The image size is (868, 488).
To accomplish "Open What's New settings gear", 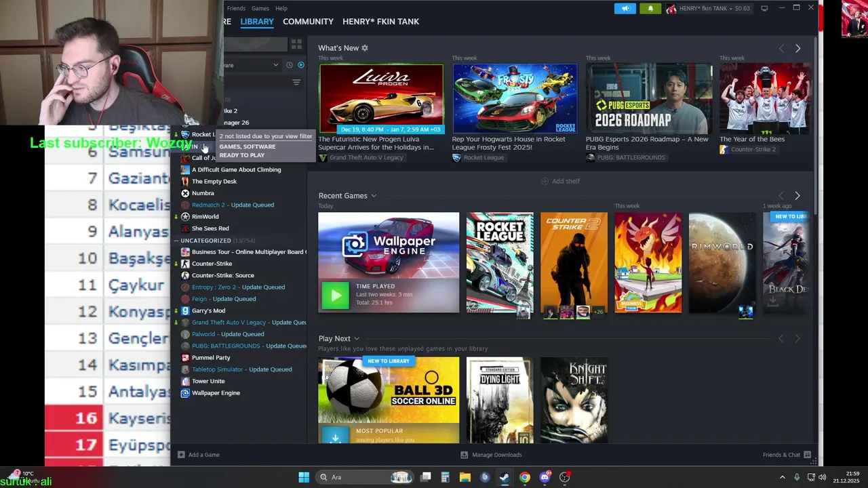I will click(364, 48).
